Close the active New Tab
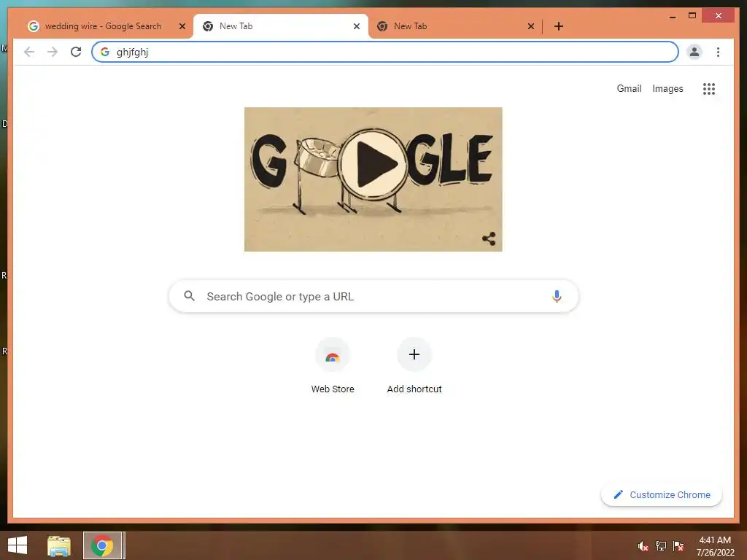Screen dimensions: 747x560 click(356, 26)
